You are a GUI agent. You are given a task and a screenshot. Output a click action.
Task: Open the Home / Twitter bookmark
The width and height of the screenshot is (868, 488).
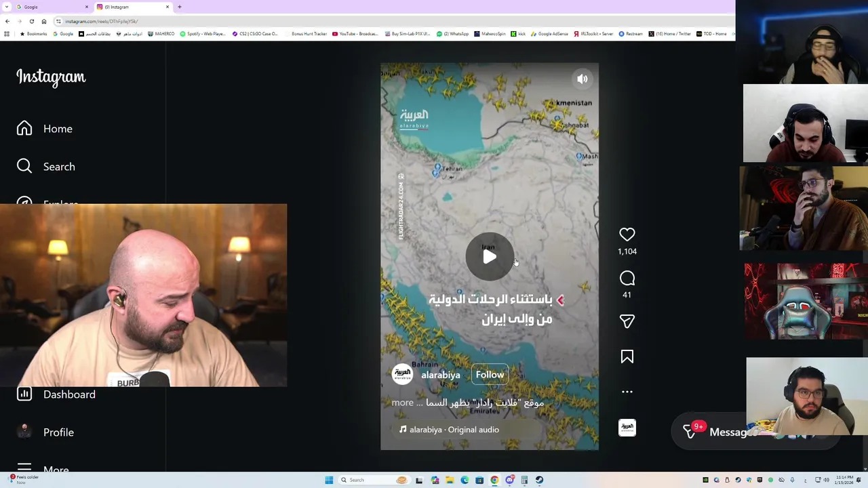[x=670, y=34]
